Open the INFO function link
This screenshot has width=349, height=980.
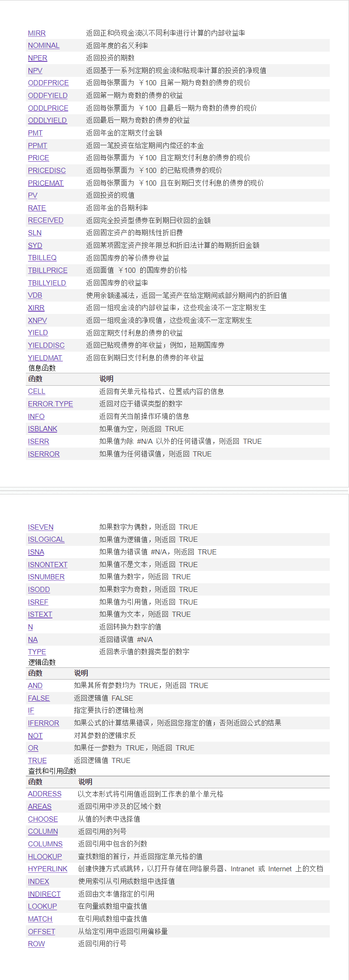[36, 417]
